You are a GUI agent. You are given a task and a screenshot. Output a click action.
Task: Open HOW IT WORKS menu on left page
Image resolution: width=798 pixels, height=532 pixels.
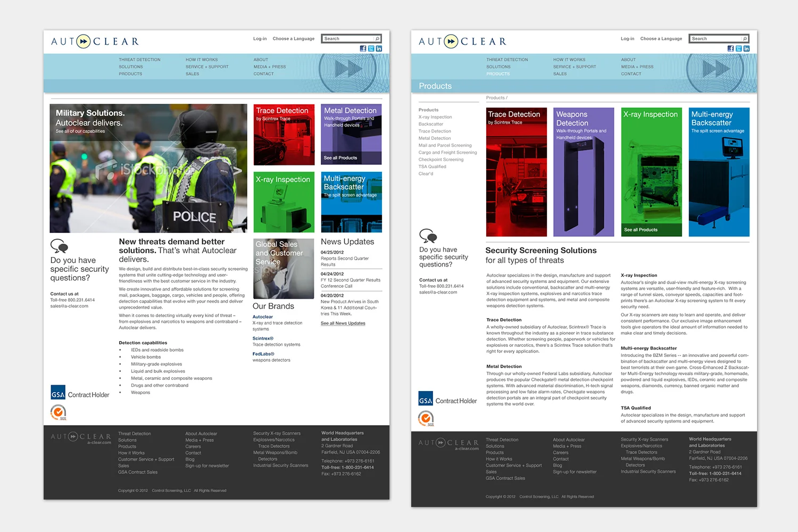point(202,60)
